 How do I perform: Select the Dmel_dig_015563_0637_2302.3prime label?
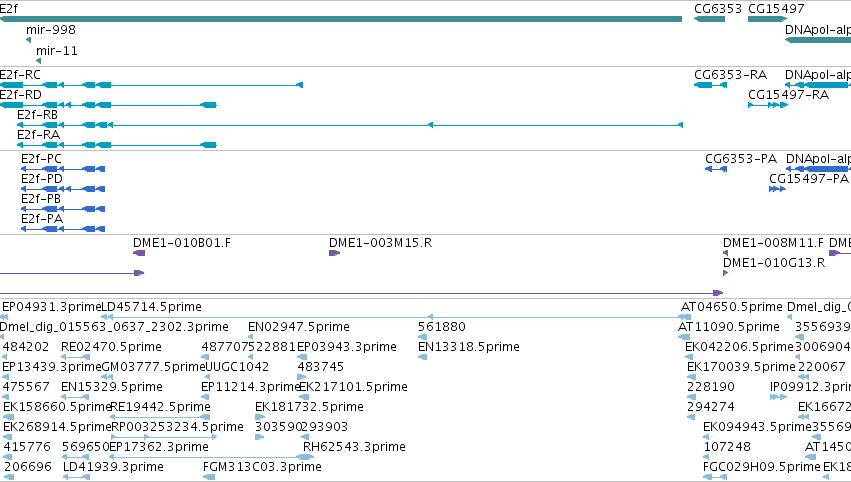click(x=114, y=327)
